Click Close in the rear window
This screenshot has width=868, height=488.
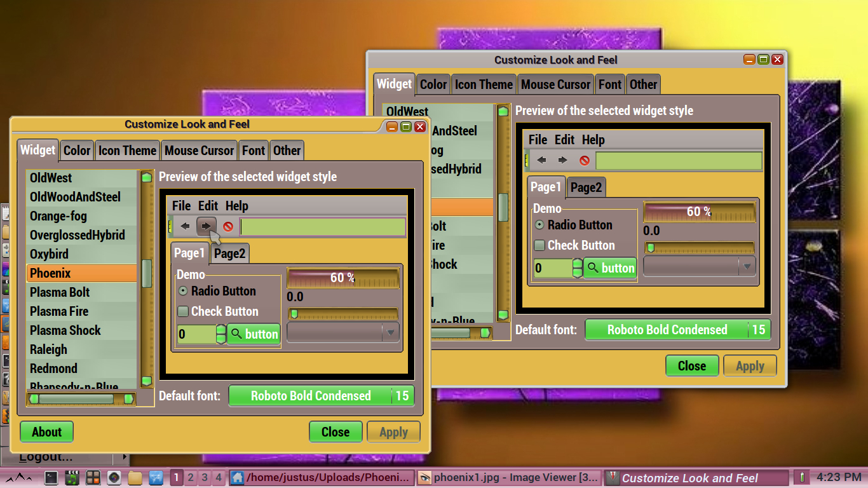point(692,366)
